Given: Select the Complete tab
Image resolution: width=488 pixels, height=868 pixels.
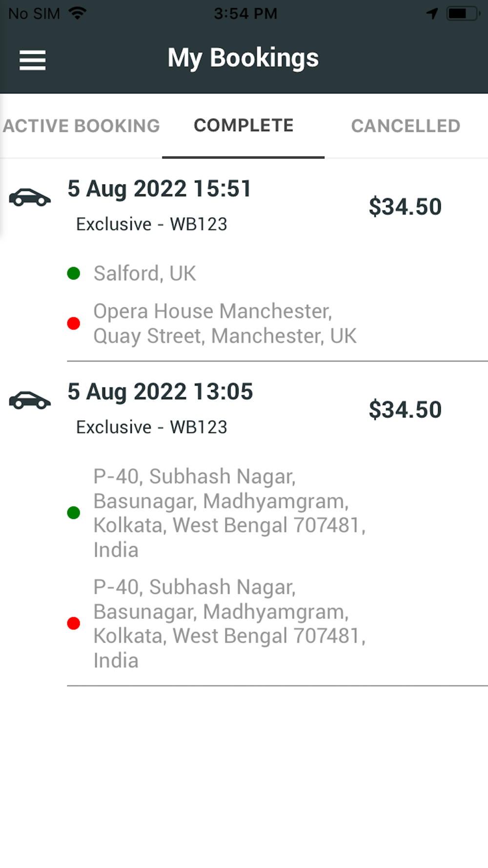Looking at the screenshot, I should (244, 125).
